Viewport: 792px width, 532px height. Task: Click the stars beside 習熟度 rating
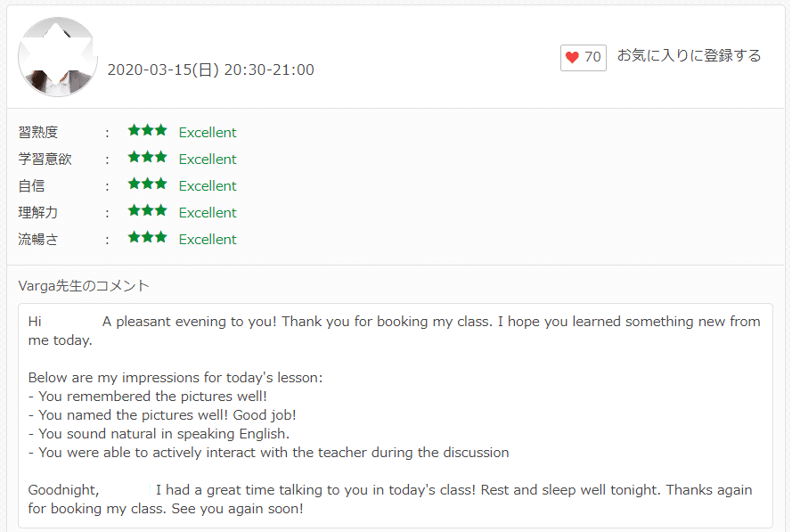(148, 131)
